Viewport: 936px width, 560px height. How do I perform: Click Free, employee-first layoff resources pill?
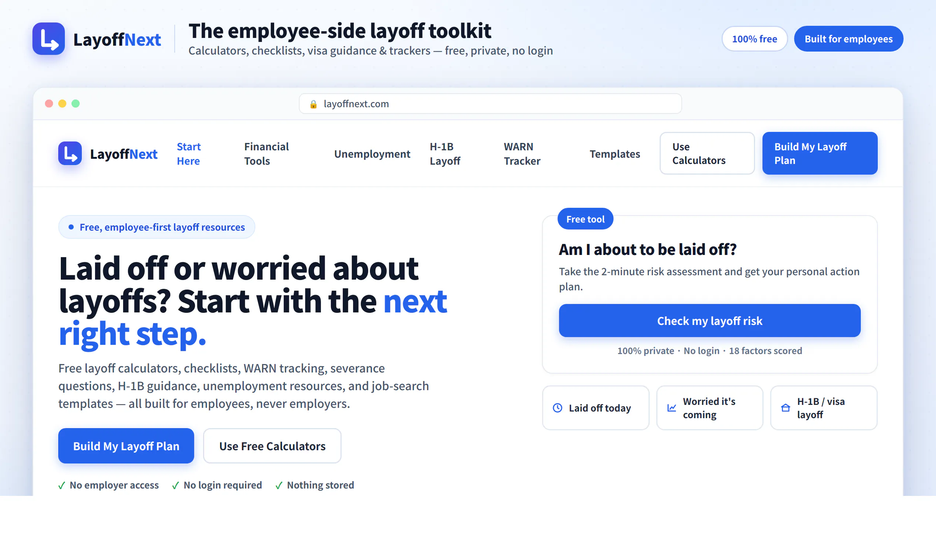click(157, 227)
